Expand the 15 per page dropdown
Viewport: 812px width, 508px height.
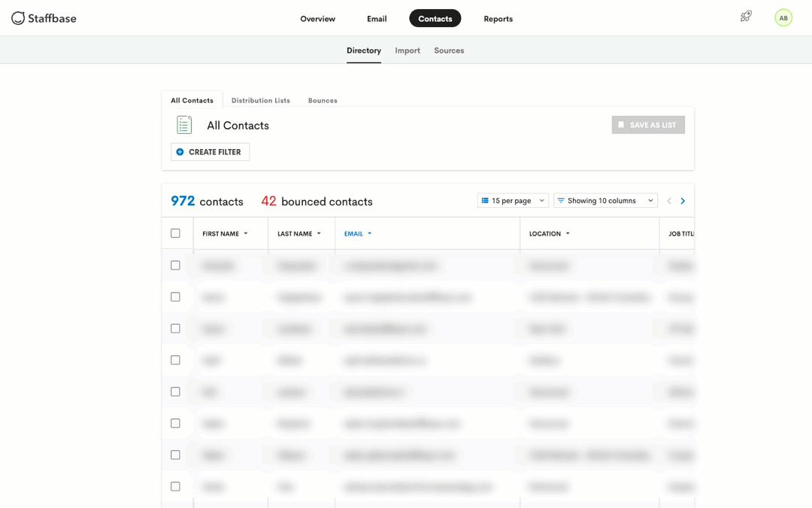click(513, 201)
